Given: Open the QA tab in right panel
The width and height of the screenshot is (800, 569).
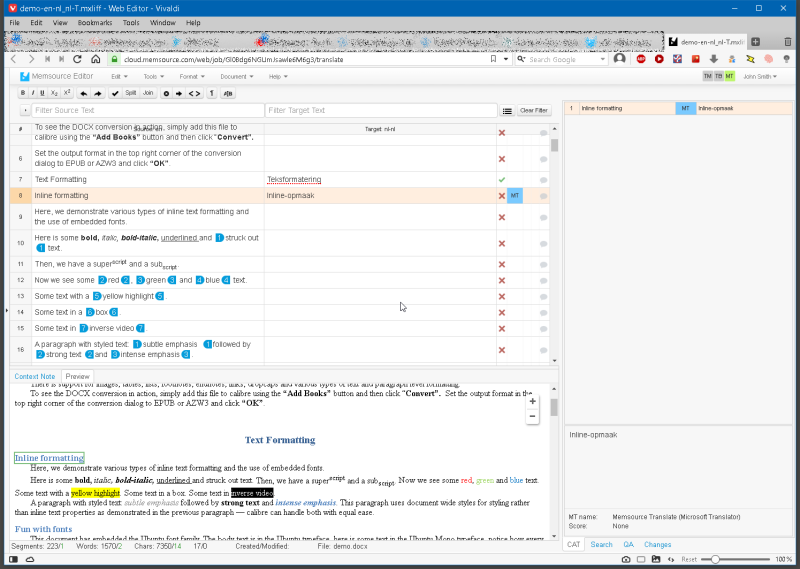Looking at the screenshot, I should 629,545.
